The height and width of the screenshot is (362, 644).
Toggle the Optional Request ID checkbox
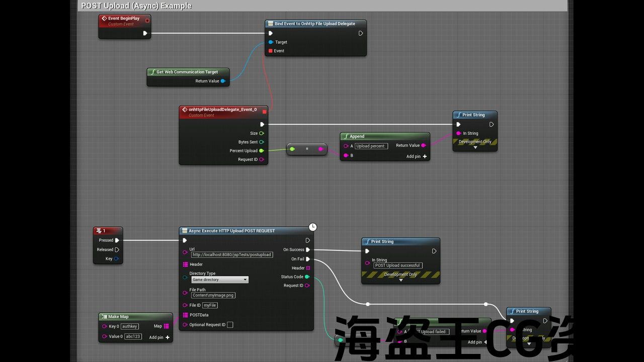[230, 325]
